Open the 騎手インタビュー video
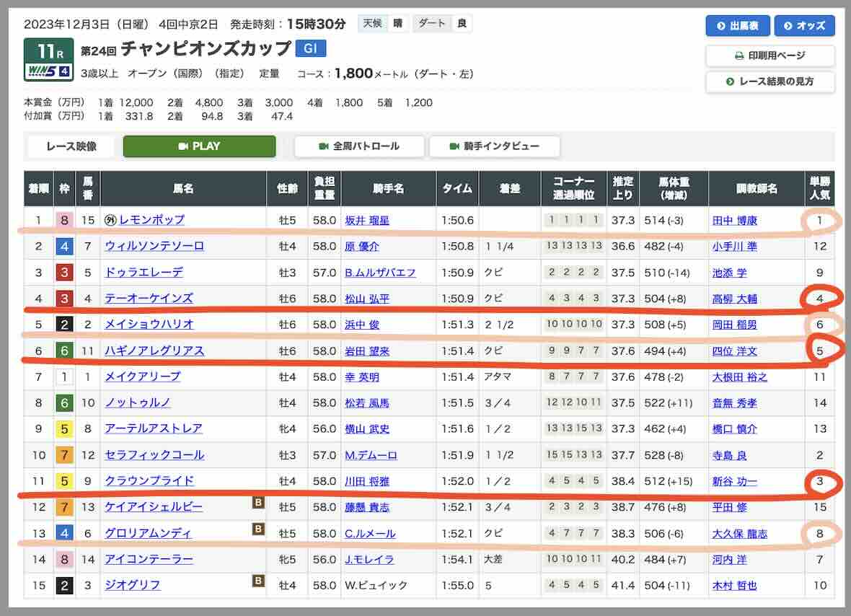The image size is (851, 616). coord(495,146)
